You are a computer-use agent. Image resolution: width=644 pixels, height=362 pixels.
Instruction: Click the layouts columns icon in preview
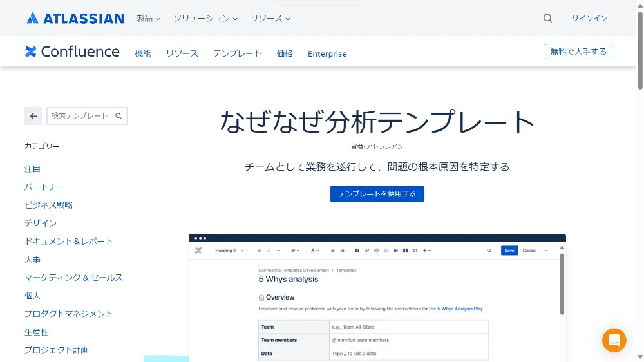tap(405, 251)
